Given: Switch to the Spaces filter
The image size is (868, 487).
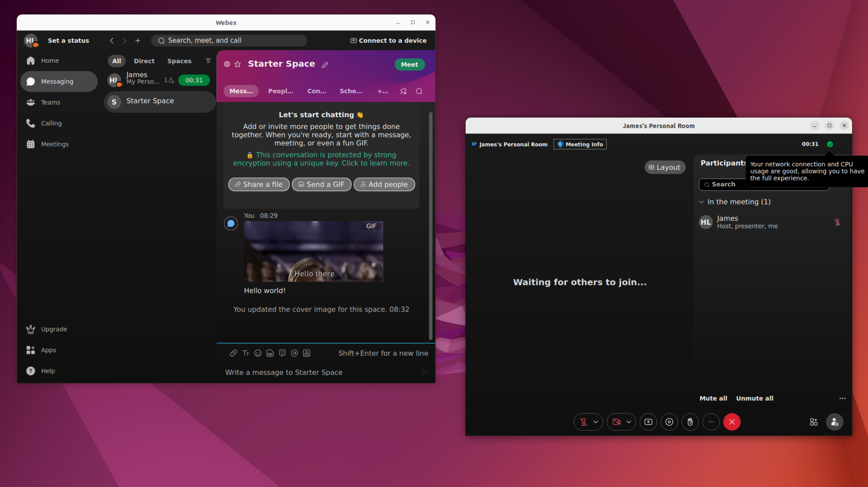Looking at the screenshot, I should pos(179,61).
